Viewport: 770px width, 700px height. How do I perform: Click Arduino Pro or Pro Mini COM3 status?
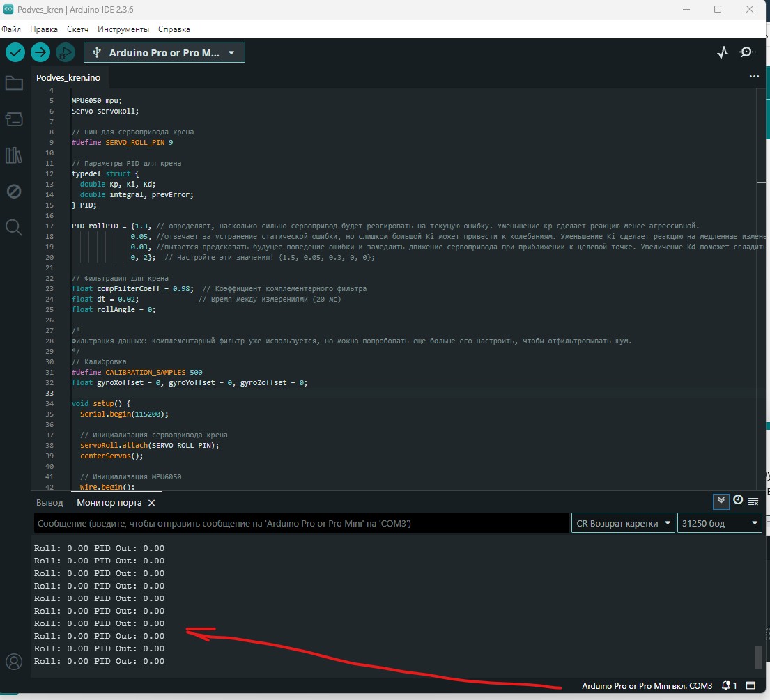point(647,685)
